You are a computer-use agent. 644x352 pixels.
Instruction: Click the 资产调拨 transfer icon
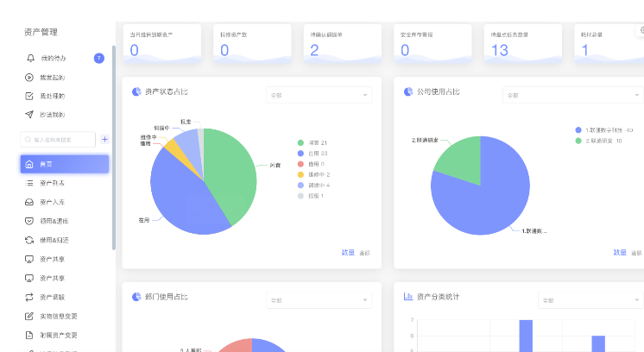30,297
